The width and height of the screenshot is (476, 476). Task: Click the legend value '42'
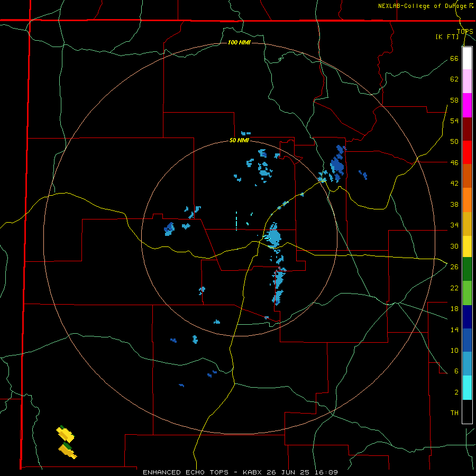pos(454,184)
